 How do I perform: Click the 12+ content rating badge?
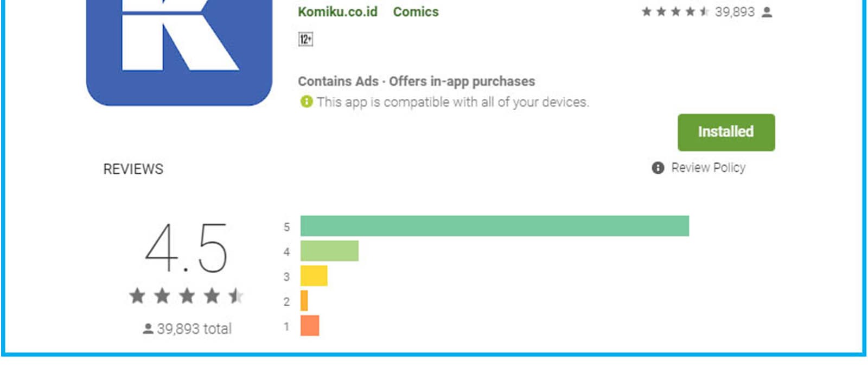click(305, 39)
